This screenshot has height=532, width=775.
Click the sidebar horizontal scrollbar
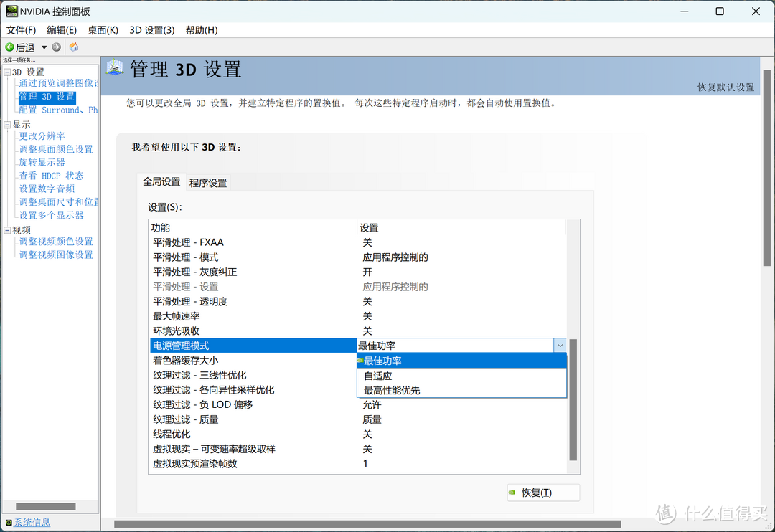point(45,506)
